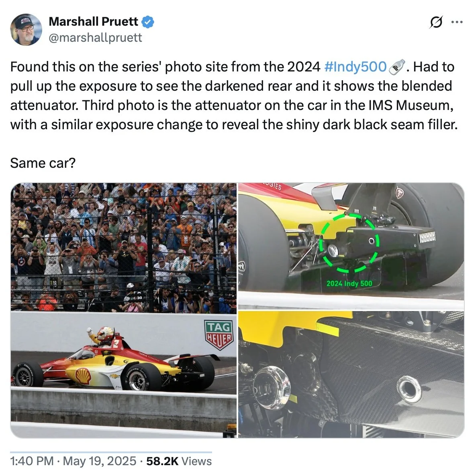Screen dimensions: 474x476
Task: Click the "Same car?" tweet text
Action: point(43,163)
